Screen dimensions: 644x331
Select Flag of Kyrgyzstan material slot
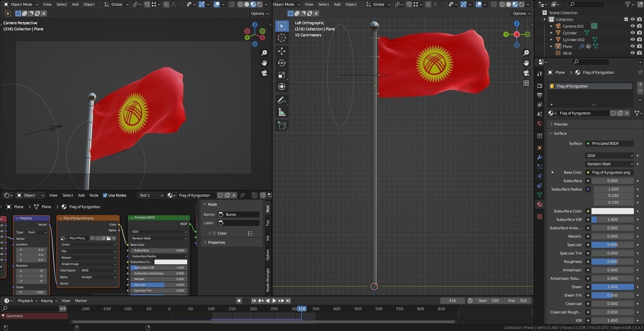click(590, 86)
